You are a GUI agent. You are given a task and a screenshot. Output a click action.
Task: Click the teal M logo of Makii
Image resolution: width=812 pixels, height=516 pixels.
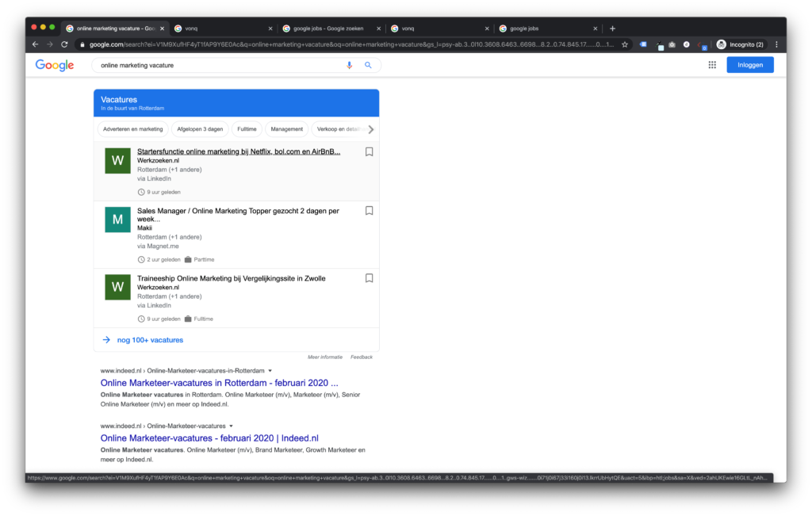pyautogui.click(x=117, y=220)
